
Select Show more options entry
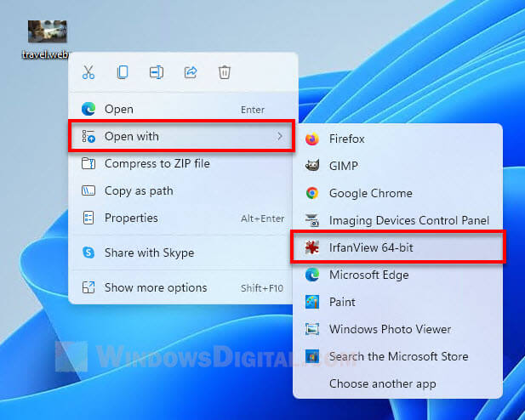(x=182, y=287)
